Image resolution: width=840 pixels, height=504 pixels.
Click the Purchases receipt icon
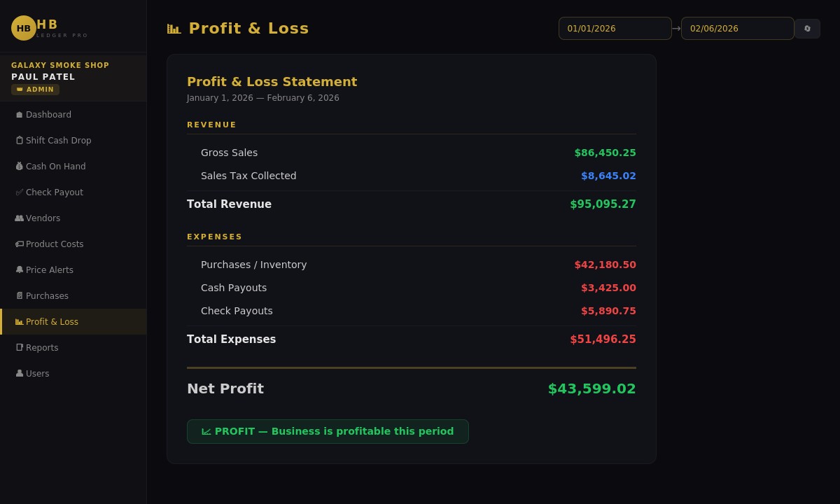tap(20, 295)
